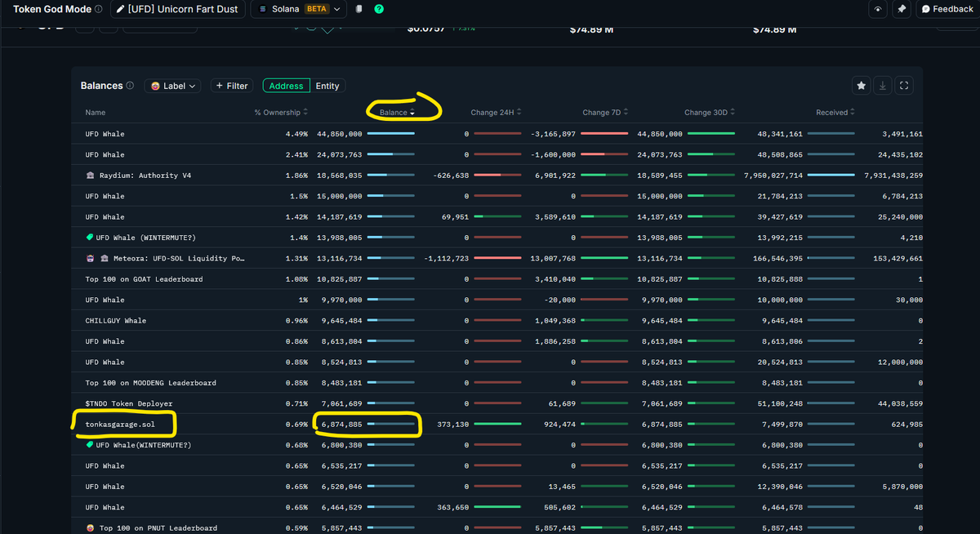This screenshot has height=534, width=980.
Task: Select Top 100 on GOAT Leaderboard
Action: [144, 279]
